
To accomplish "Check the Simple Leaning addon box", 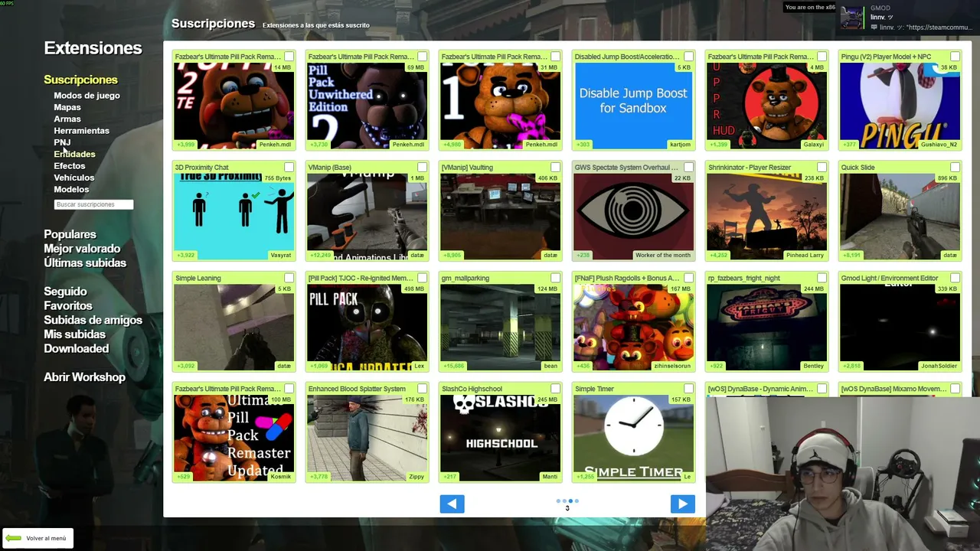I will 289,279.
